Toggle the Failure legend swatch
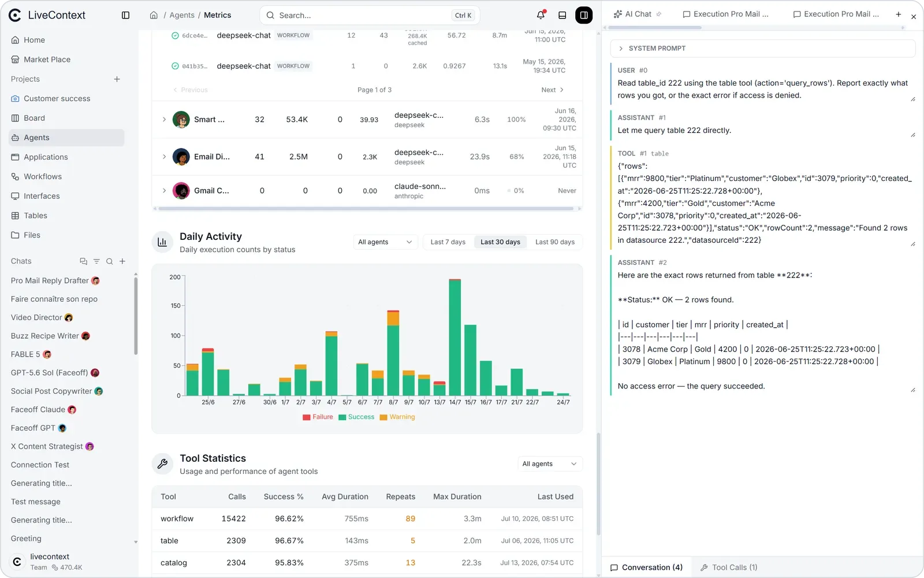The width and height of the screenshot is (924, 578). tap(307, 417)
